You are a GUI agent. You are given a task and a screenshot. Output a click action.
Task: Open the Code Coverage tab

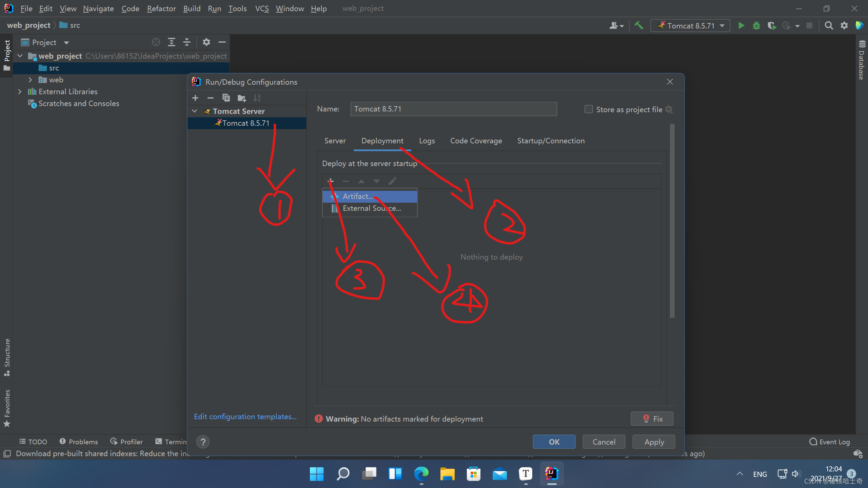tap(476, 141)
